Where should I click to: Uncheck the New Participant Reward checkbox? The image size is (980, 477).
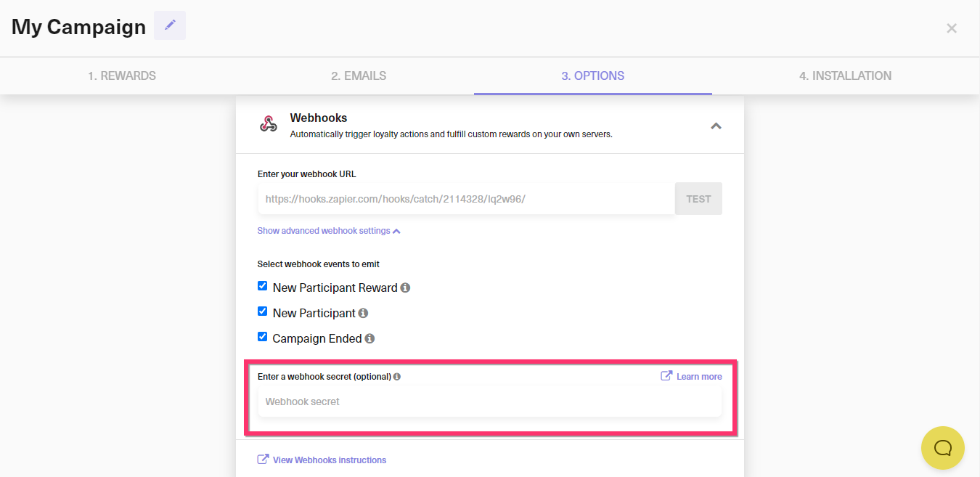point(263,286)
